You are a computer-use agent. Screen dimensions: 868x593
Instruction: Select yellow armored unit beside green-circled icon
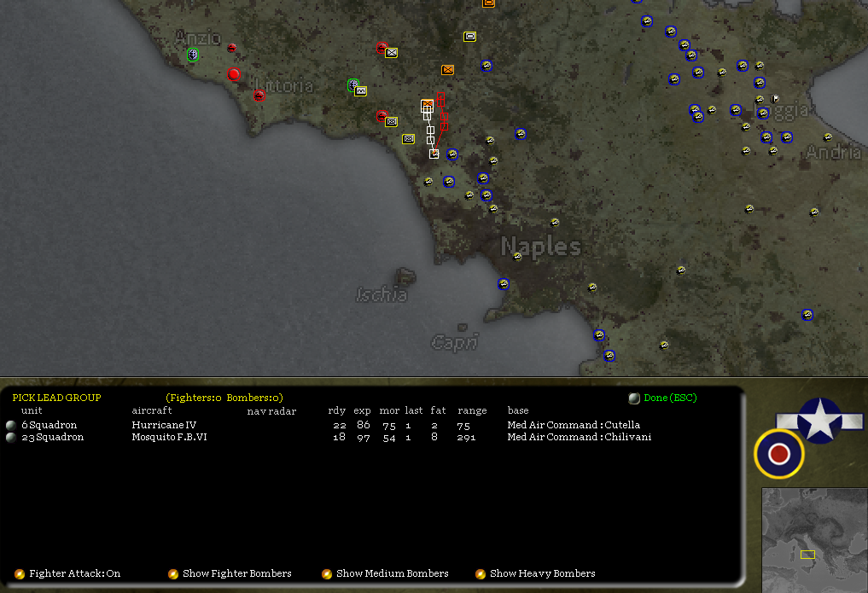(361, 90)
